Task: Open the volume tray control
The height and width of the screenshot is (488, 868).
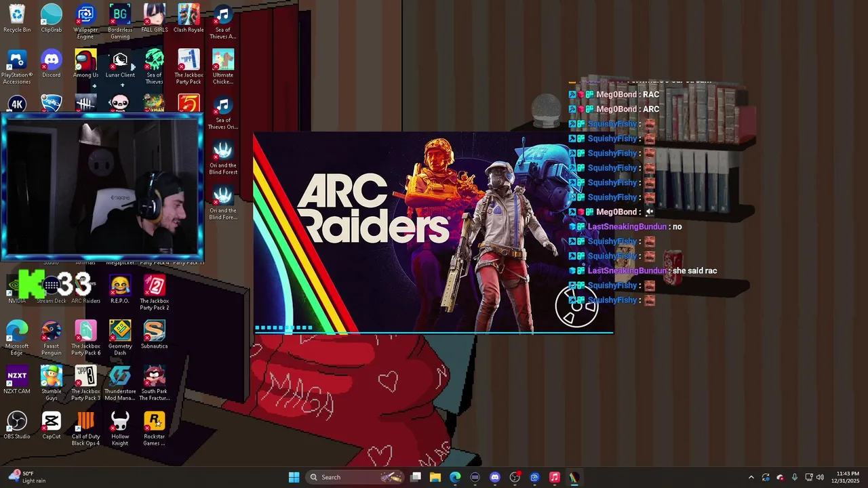Action: (x=820, y=477)
